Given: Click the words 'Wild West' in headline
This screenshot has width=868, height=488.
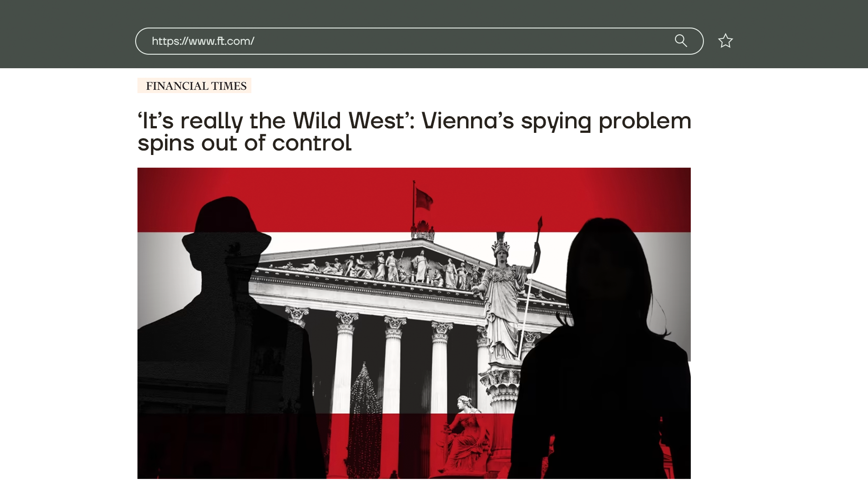Looking at the screenshot, I should [x=348, y=121].
